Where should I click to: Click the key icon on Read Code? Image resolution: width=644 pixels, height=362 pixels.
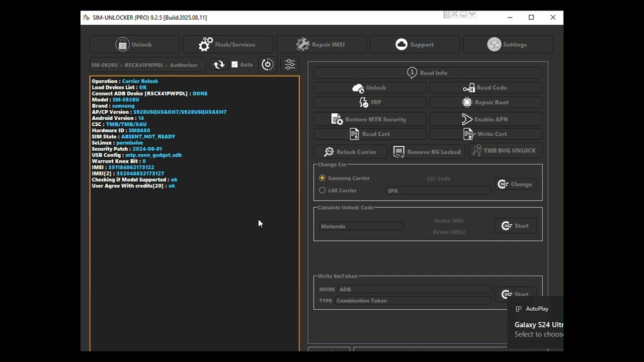pos(468,88)
